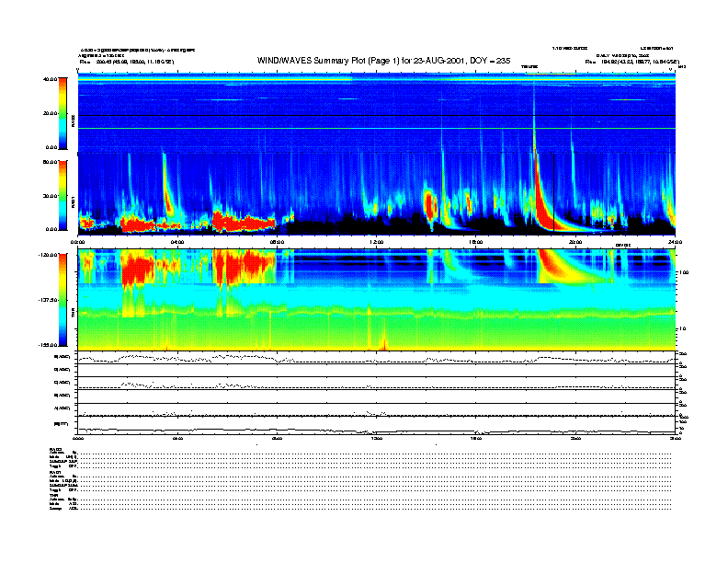This screenshot has height=563, width=728.
Task: Click the 16:00 tick label below RAD1 panel
Action: pos(476,242)
